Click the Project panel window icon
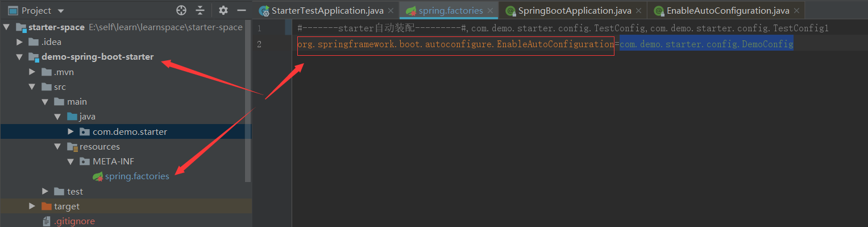Image resolution: width=868 pixels, height=227 pixels. 13,11
